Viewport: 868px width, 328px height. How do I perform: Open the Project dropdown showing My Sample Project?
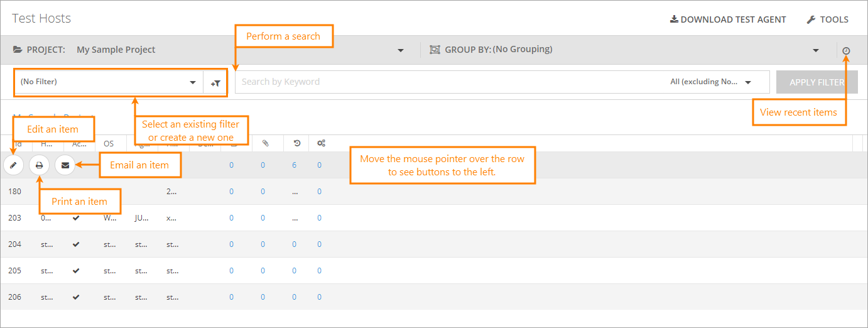239,50
